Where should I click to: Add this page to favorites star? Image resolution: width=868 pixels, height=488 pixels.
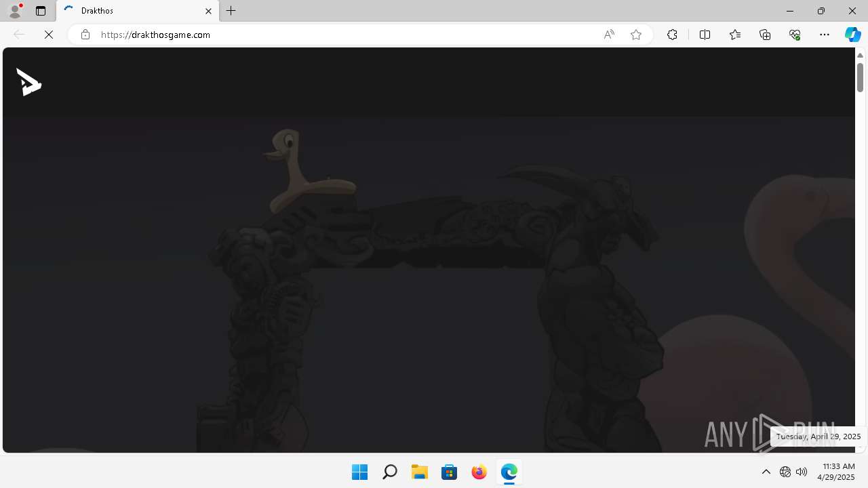coord(636,35)
